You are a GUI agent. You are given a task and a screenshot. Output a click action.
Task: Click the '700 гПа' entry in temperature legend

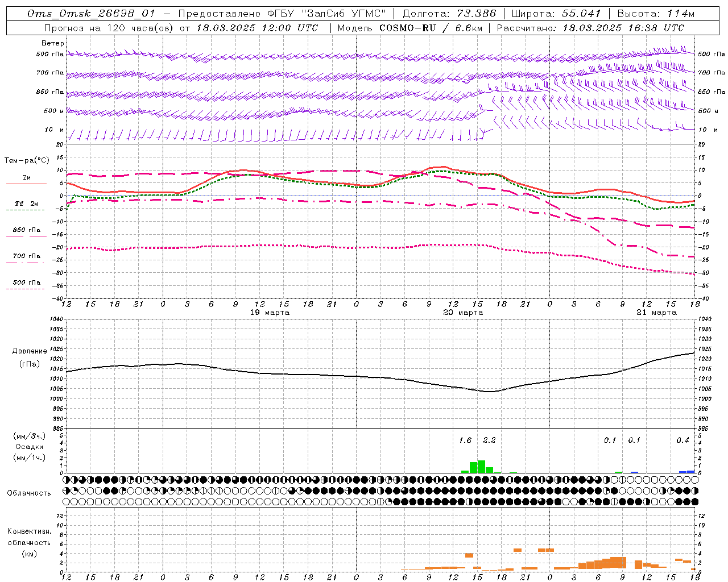pos(27,256)
